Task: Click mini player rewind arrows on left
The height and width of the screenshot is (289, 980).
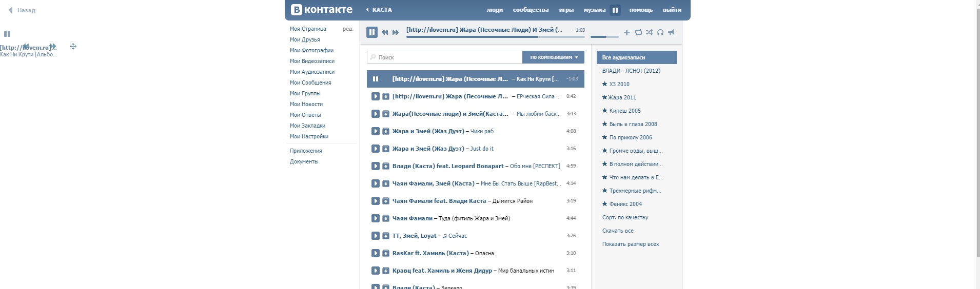Action: pos(26,46)
